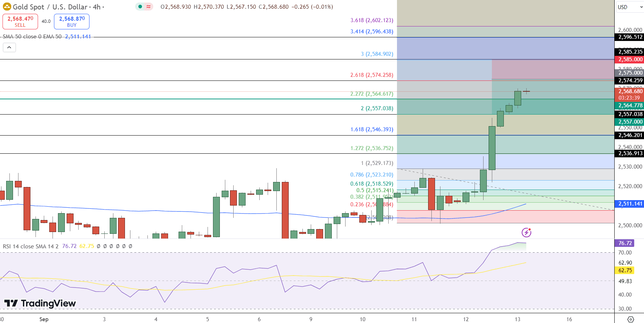Click the latest candlestick on chart
The width and height of the screenshot is (644, 323).
526,91
